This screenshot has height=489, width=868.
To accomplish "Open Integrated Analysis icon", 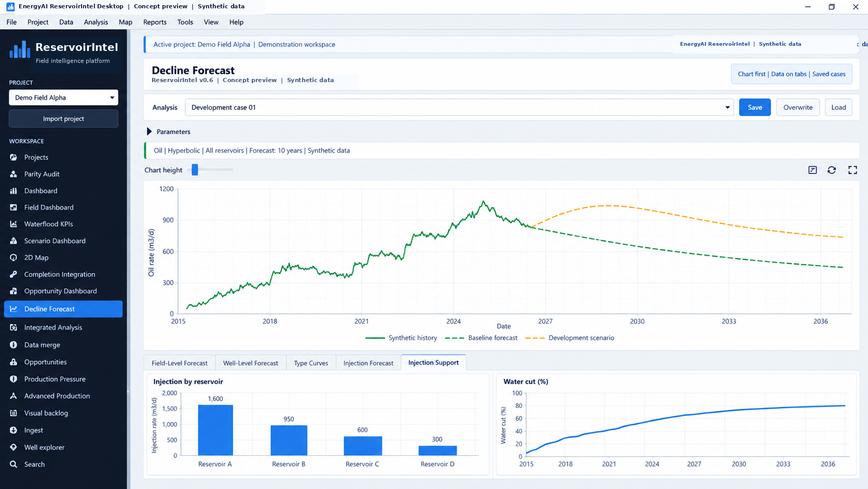I will pos(13,327).
